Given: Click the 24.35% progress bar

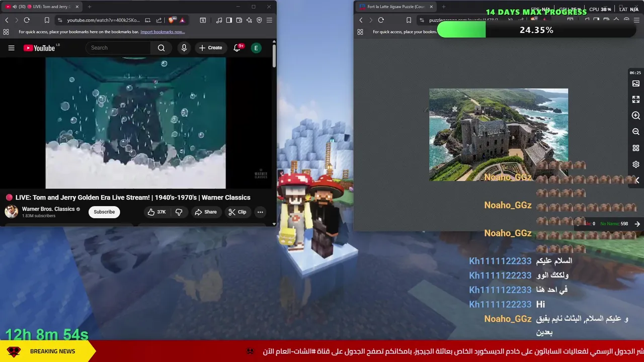Looking at the screenshot, I should tap(536, 30).
